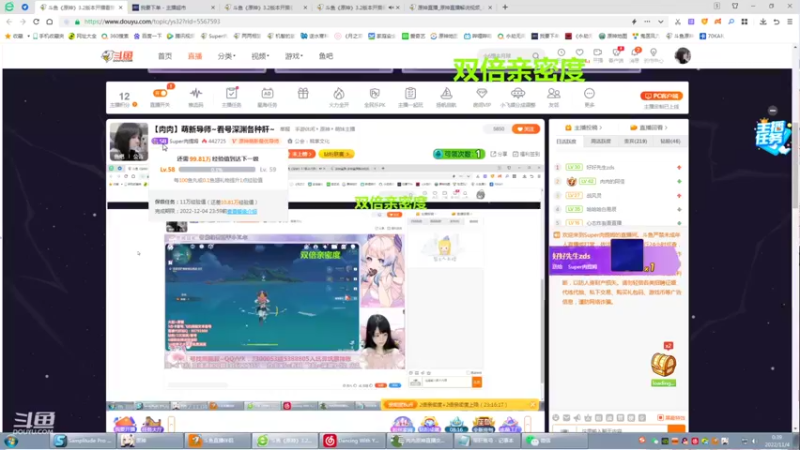
Task: Switch to the 钻粉(48) tab
Action: click(670, 141)
